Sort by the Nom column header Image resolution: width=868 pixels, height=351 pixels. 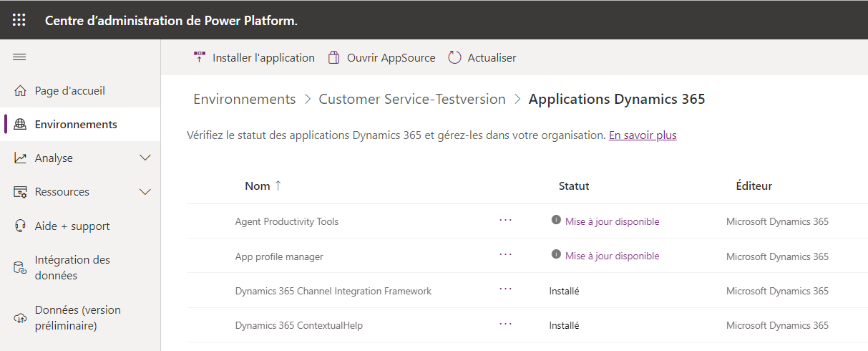point(258,186)
